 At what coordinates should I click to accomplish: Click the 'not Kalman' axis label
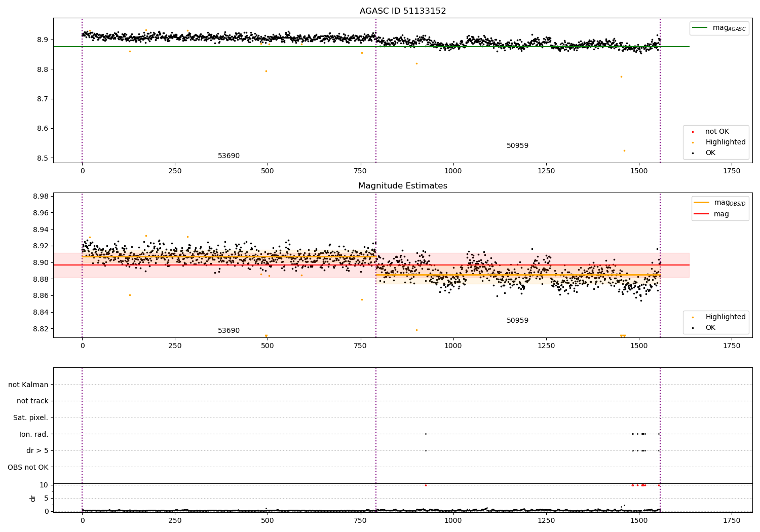coord(28,385)
